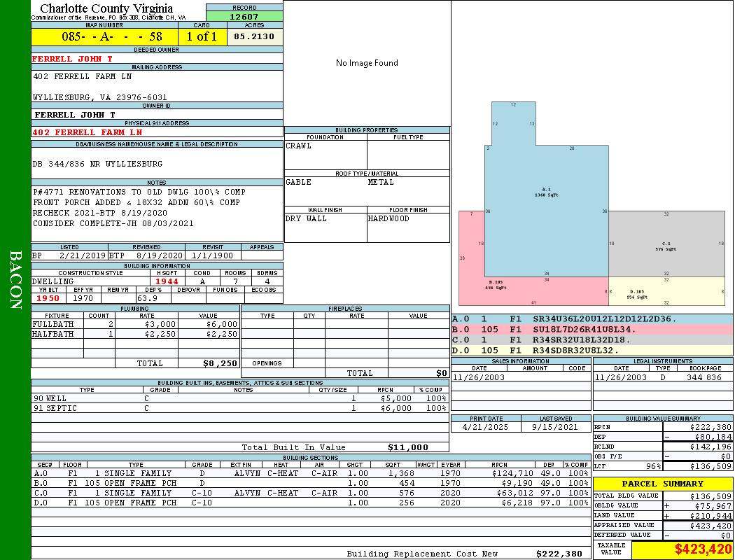Click the No Image Found placeholder

(x=367, y=63)
